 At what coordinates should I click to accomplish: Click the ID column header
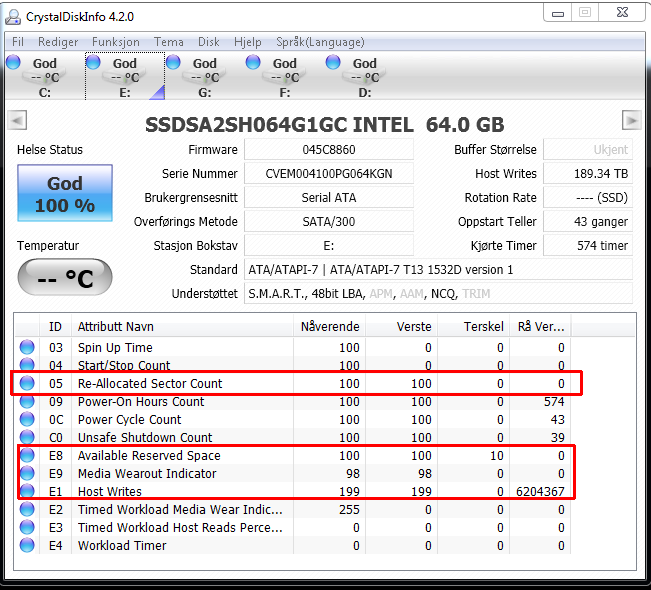(55, 326)
